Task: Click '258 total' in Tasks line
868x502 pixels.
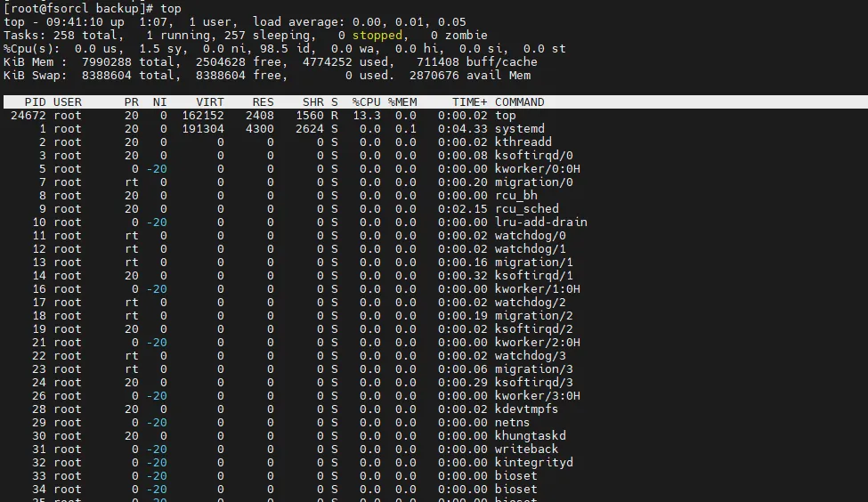Action: (x=85, y=36)
